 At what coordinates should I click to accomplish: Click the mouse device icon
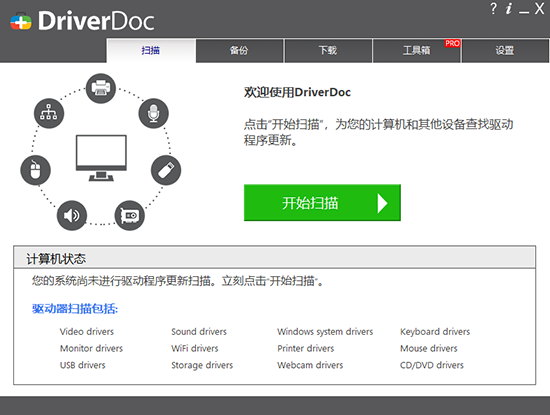(35, 170)
